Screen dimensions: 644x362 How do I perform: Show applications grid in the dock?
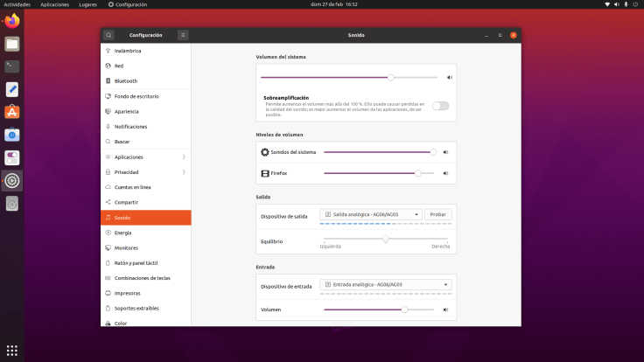[x=11, y=350]
